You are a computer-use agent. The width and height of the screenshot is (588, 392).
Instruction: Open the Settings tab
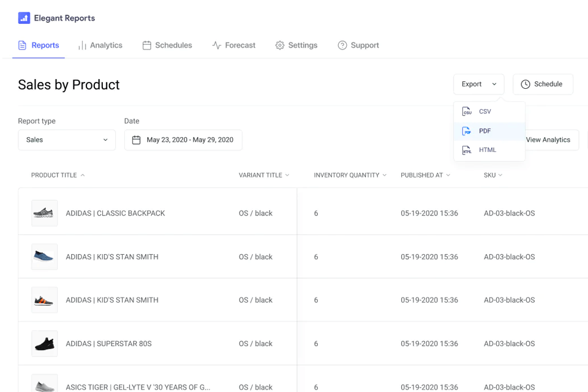tap(296, 45)
